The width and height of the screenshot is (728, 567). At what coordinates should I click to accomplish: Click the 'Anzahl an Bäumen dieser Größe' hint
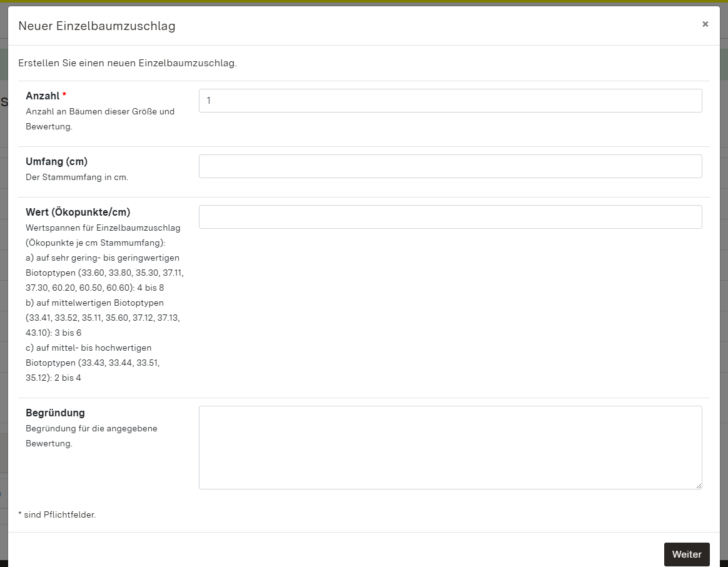99,111
